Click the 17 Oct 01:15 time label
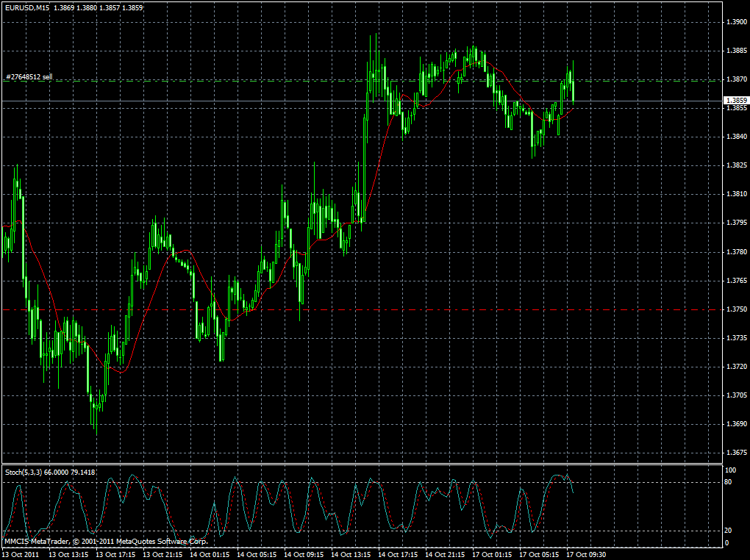This screenshot has width=750, height=560. pos(492,555)
